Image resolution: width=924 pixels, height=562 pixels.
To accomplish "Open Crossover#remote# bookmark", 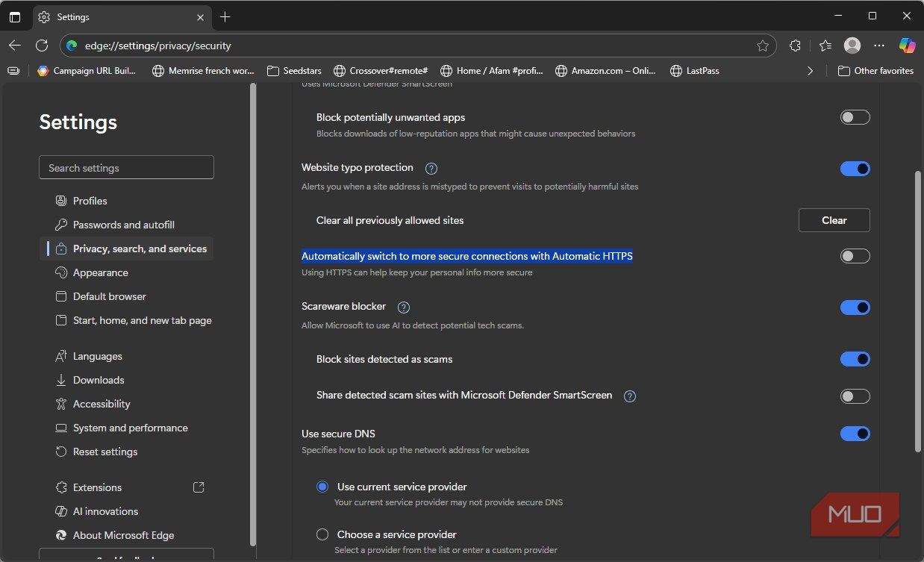I will point(381,71).
